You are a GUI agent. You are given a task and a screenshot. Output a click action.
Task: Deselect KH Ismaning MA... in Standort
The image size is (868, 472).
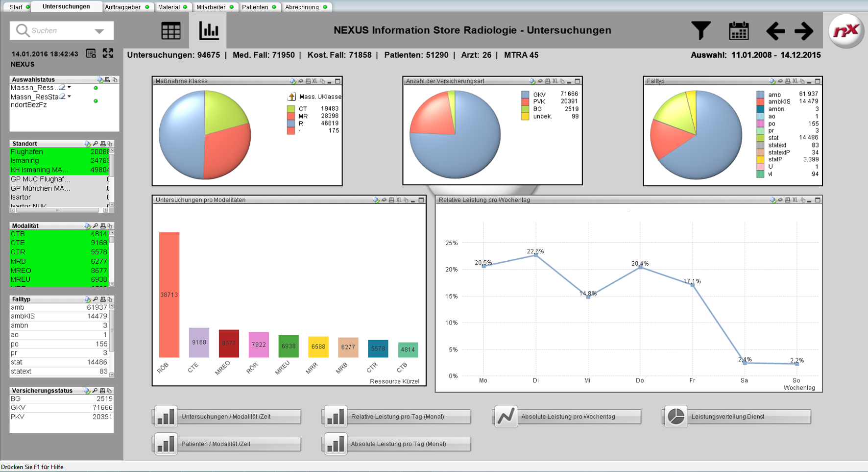point(59,170)
